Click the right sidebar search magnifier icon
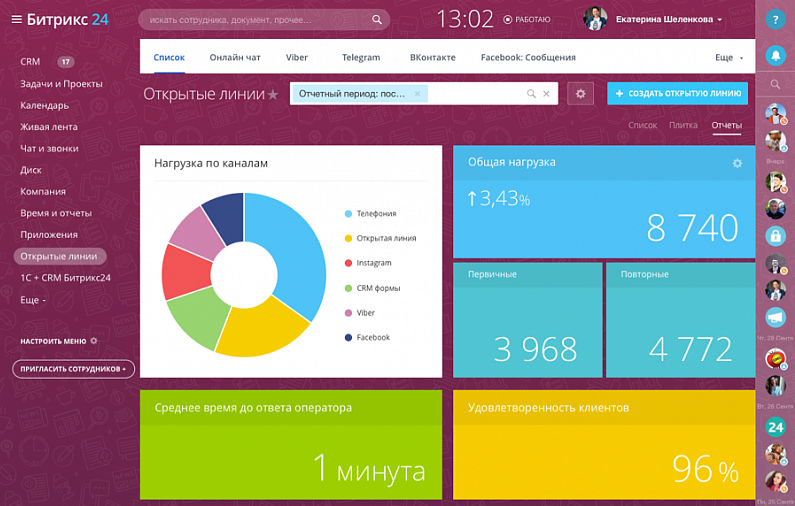 tap(775, 84)
